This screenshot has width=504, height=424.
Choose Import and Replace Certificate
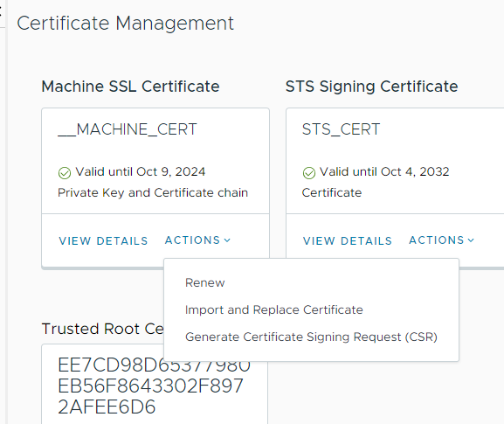274,309
